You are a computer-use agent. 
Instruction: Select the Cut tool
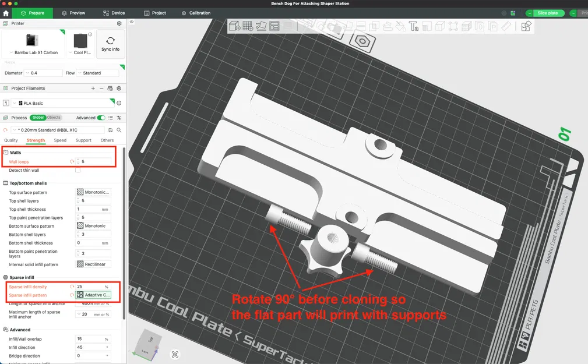point(361,26)
